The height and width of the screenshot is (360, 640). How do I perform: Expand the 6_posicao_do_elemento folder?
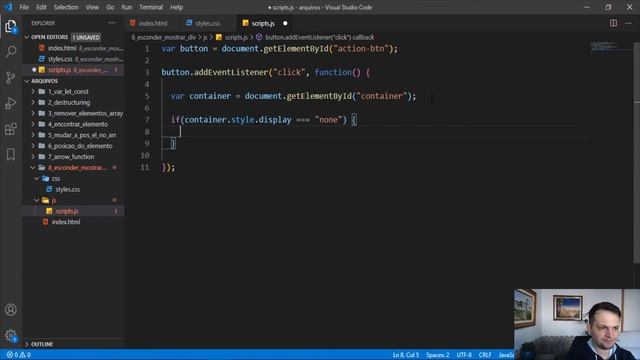click(x=80, y=146)
